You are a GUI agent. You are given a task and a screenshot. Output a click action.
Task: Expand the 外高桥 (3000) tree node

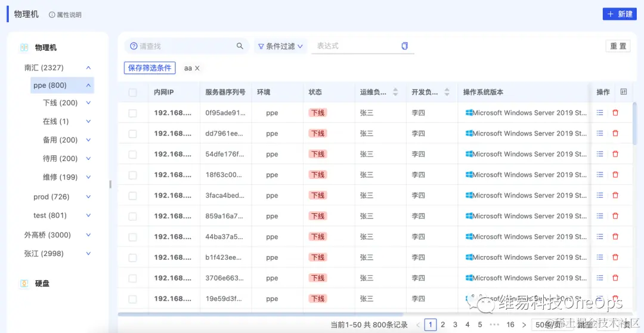[x=88, y=235]
